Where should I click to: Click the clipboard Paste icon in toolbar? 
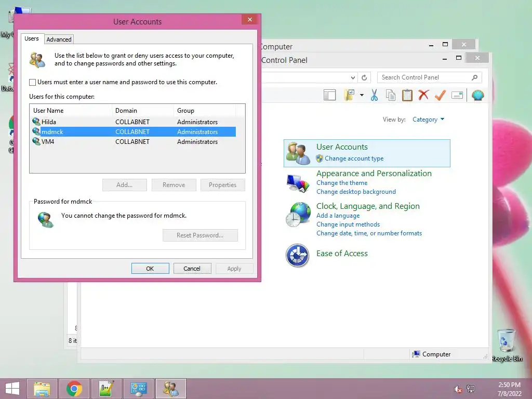coord(407,96)
